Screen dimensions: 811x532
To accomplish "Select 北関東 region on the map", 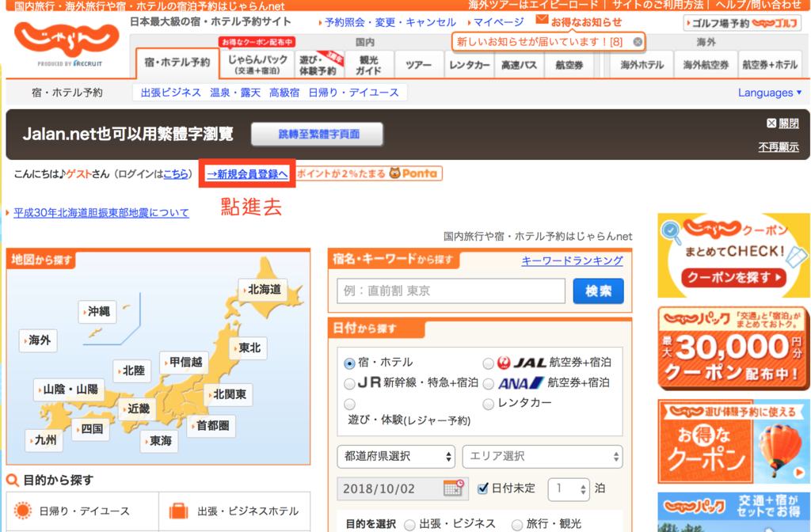I will click(x=228, y=394).
